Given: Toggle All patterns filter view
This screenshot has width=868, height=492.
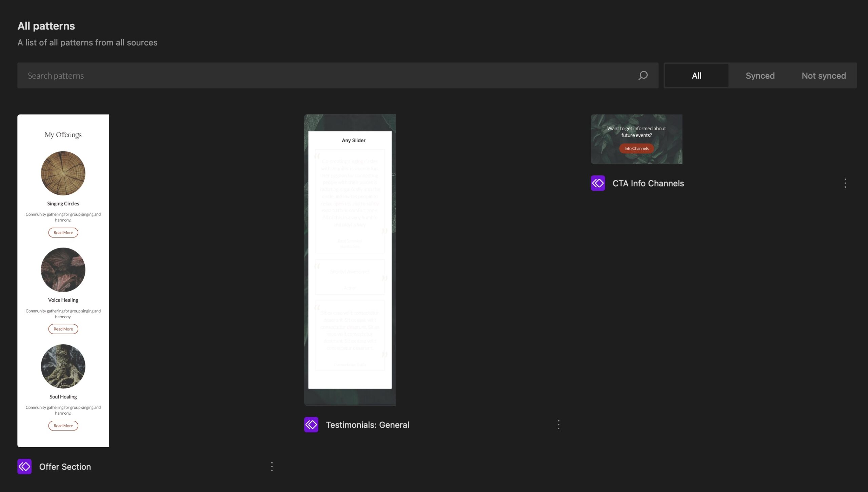Looking at the screenshot, I should [696, 75].
